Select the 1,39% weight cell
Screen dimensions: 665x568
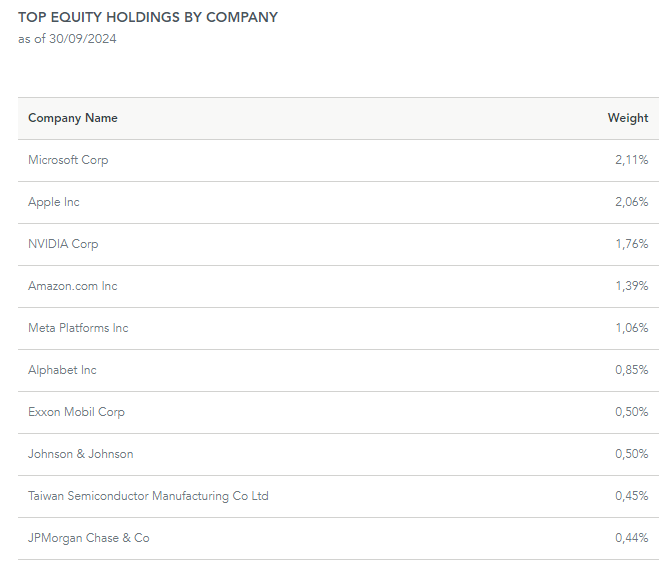pyautogui.click(x=631, y=286)
